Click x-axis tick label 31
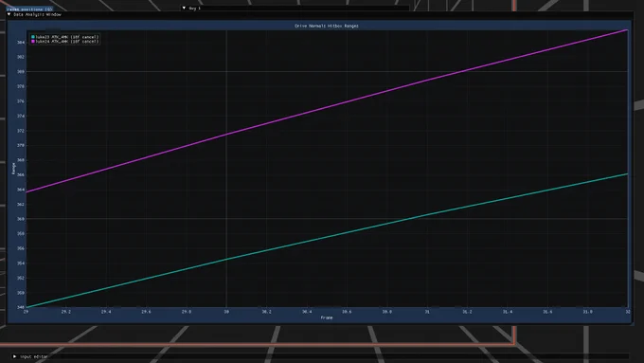Image resolution: width=644 pixels, height=363 pixels. (x=427, y=312)
